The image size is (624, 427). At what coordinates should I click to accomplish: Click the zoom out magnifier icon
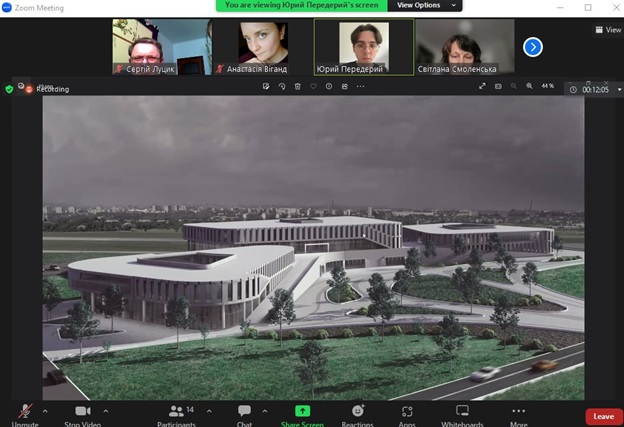point(514,86)
